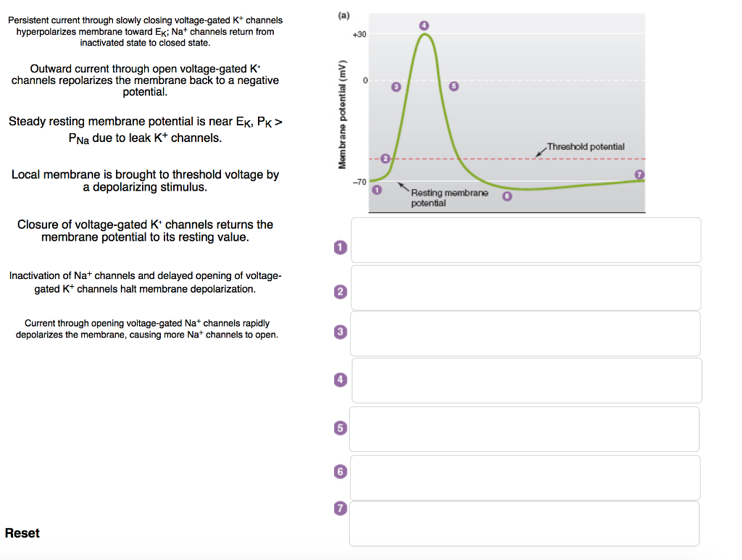Select the 'Local membrane is brought to threshold' label
This screenshot has width=742, height=560.
point(145,180)
